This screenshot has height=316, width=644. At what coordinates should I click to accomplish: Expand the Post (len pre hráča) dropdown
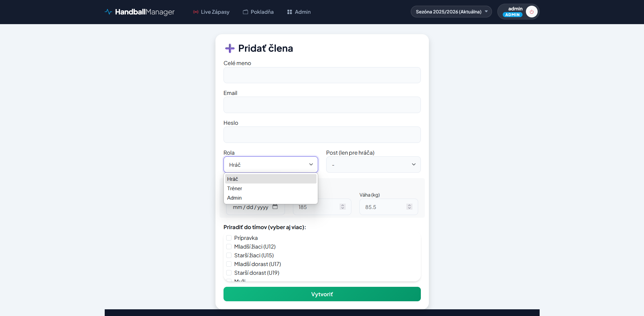[x=373, y=165]
